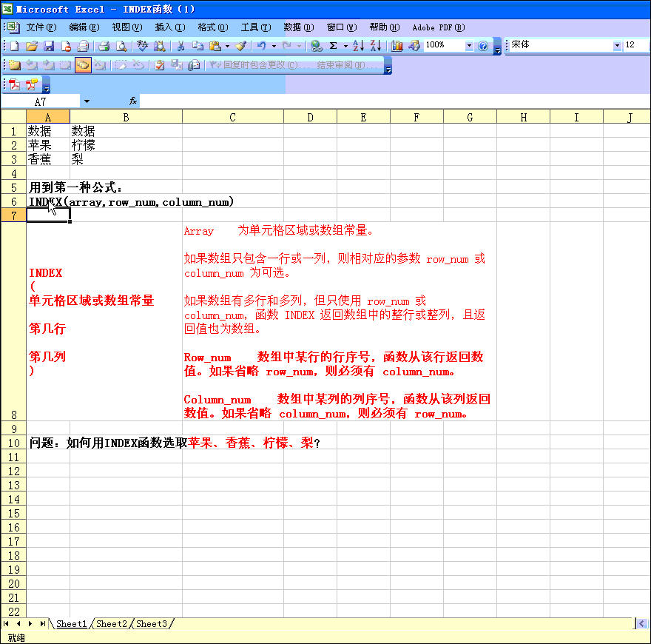Click the Help question mark icon

click(483, 46)
